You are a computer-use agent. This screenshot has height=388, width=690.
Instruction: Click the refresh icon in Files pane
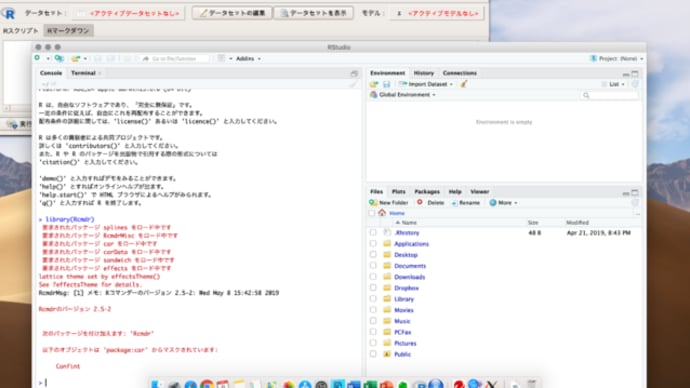pos(635,203)
